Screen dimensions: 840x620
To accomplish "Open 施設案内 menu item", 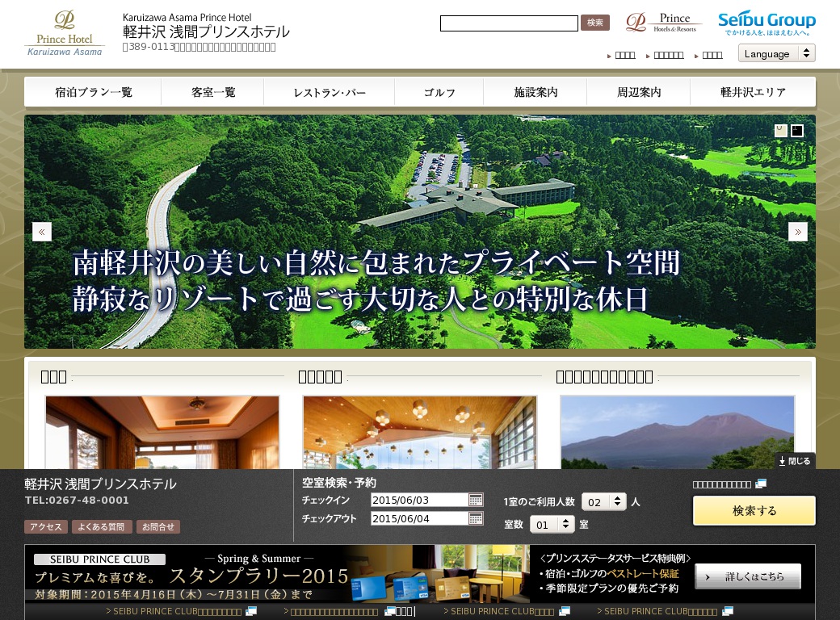I will click(535, 92).
